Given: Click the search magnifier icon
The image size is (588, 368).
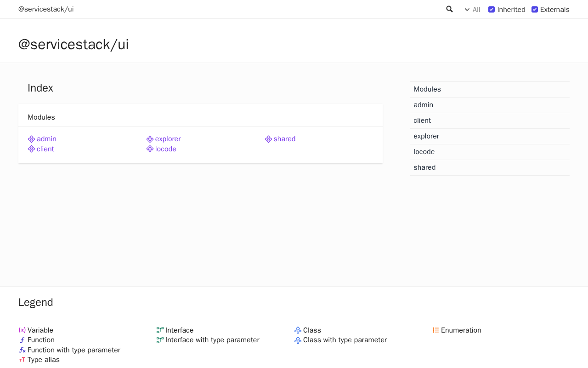Looking at the screenshot, I should (449, 9).
